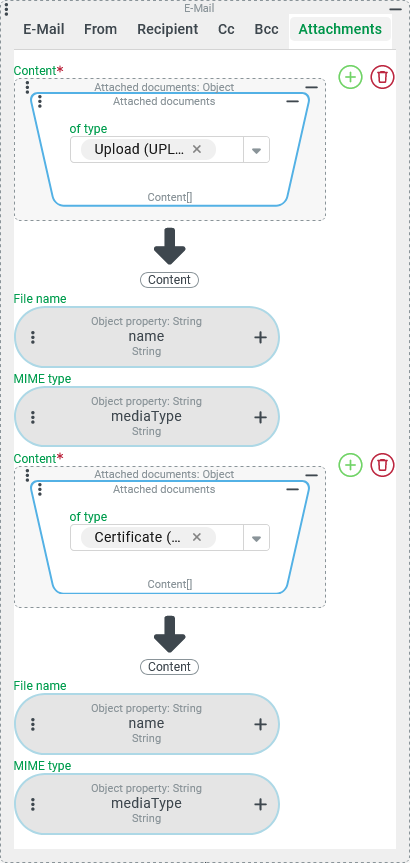Viewport: 410px width, 863px height.
Task: Remove the Upload type chip
Action: 197,149
